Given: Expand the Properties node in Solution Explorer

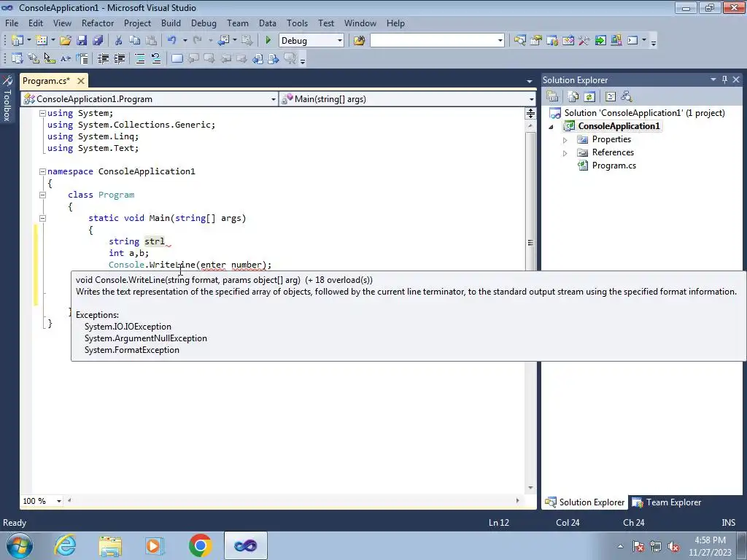Looking at the screenshot, I should point(565,140).
